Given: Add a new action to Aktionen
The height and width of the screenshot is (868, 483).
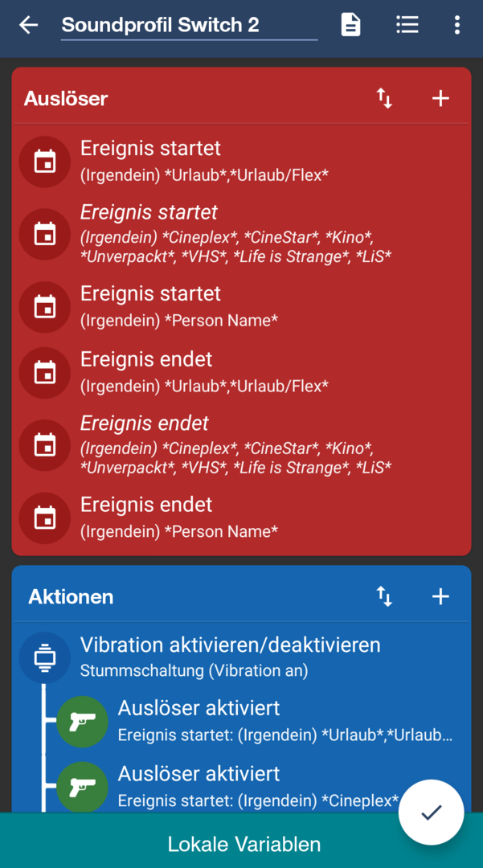Looking at the screenshot, I should click(440, 596).
